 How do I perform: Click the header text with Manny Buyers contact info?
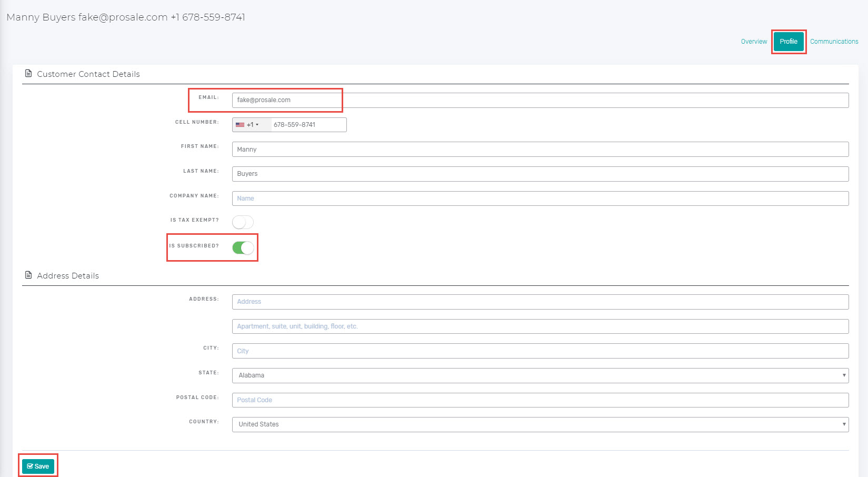pos(126,17)
